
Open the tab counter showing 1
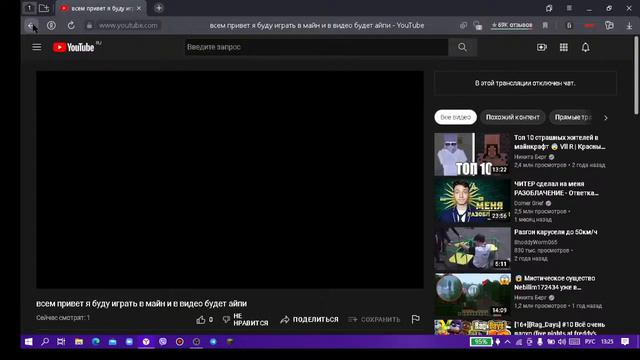tap(29, 8)
